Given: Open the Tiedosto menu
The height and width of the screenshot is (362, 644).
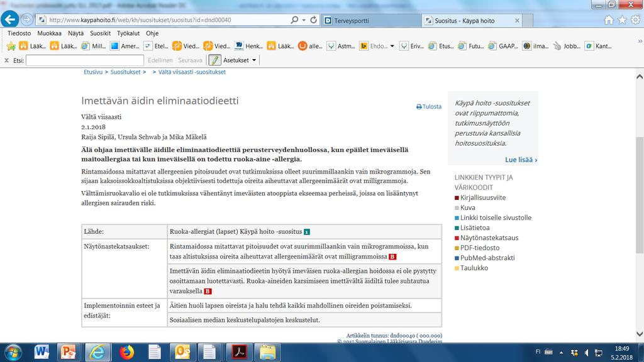Looking at the screenshot, I should coord(19,33).
